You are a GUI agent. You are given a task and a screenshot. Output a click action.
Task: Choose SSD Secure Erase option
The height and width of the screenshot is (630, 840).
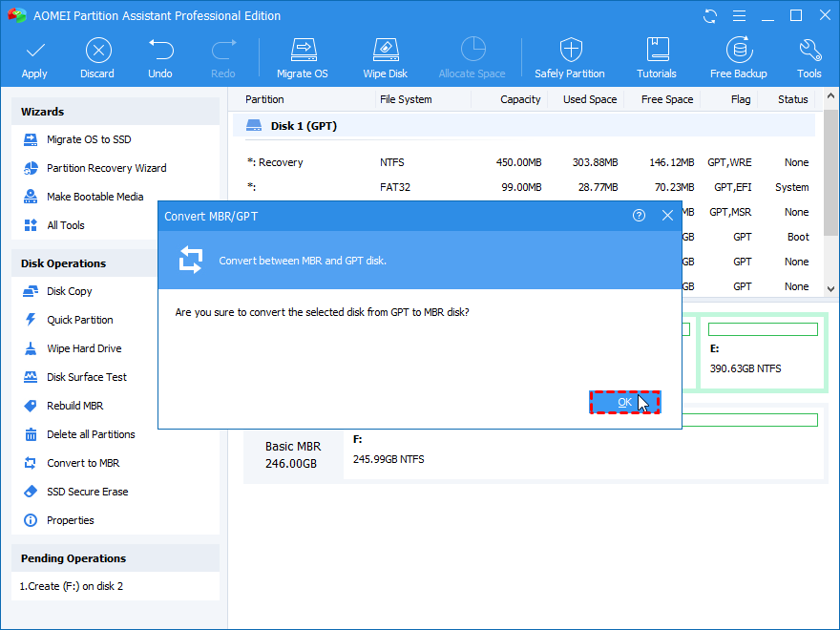click(87, 492)
